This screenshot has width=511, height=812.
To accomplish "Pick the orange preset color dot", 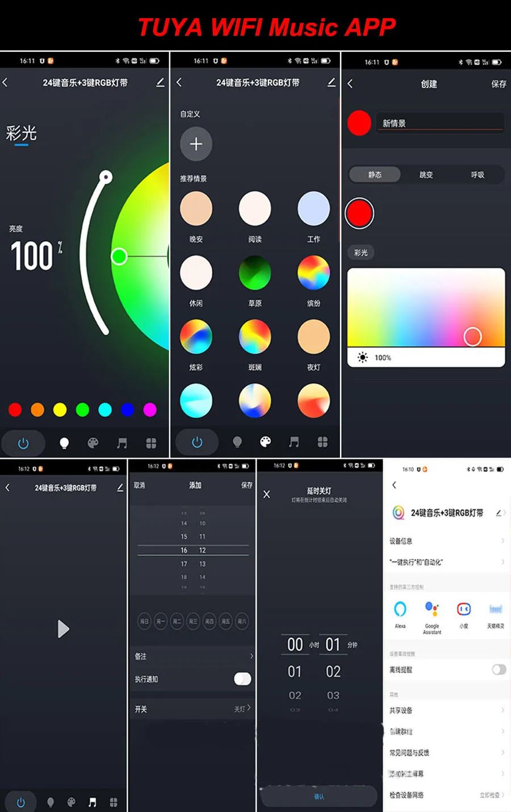I will tap(37, 409).
